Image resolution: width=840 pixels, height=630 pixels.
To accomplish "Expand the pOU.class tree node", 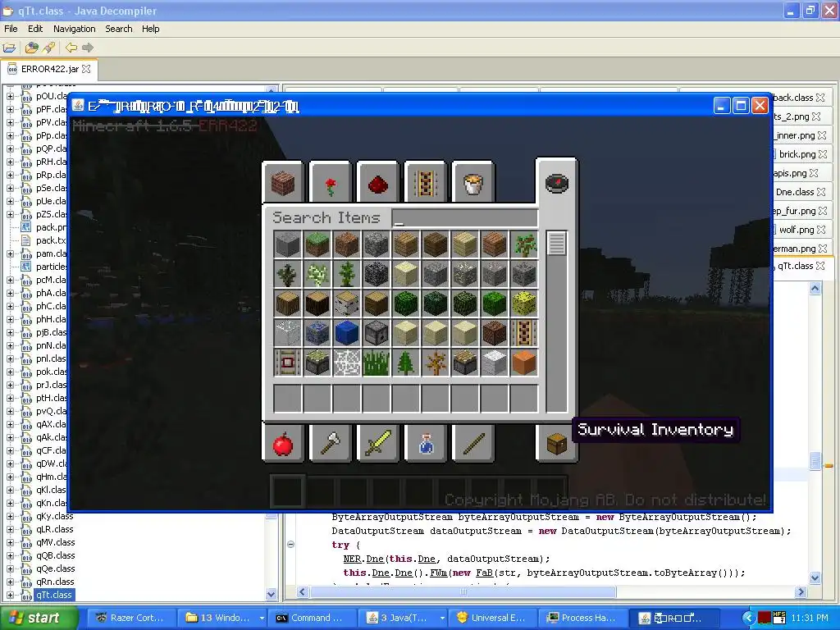I will (x=10, y=97).
